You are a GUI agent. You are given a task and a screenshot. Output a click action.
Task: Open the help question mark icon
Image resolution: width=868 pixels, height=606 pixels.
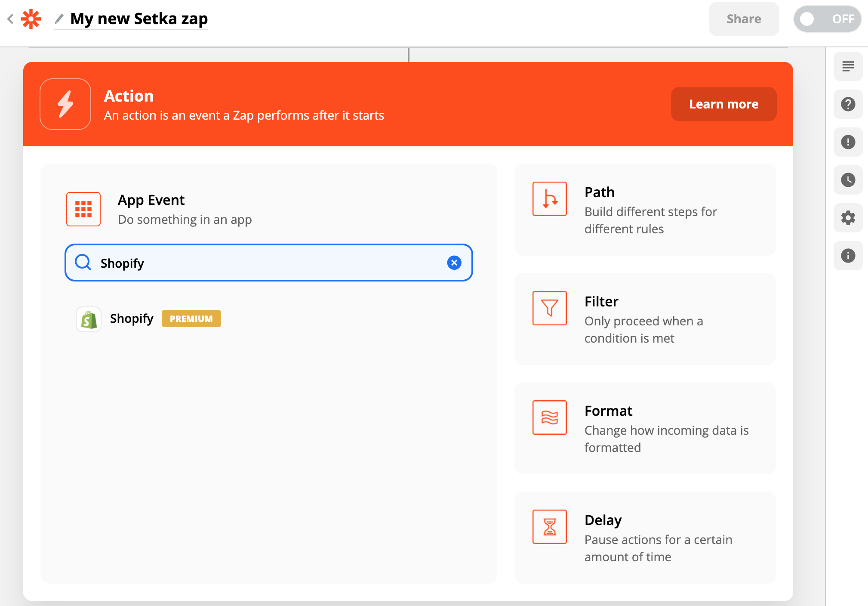[x=848, y=104]
